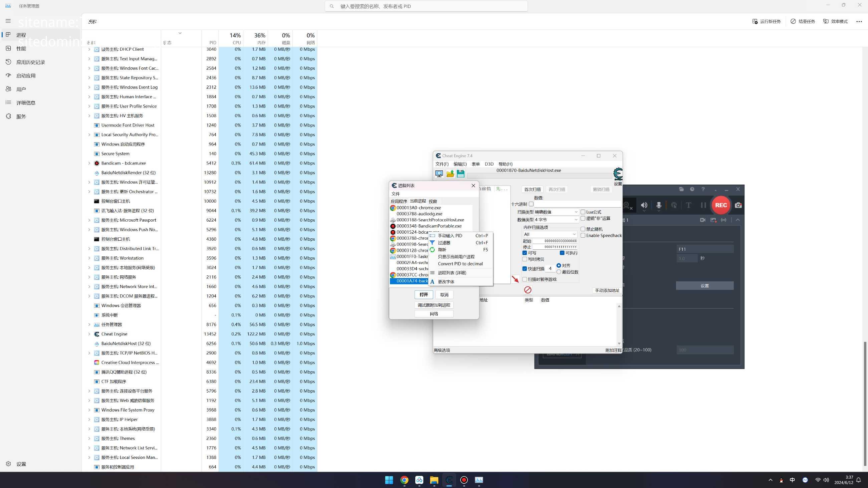The height and width of the screenshot is (488, 868).
Task: Open the 数值类型 dropdown (4 字节)
Action: point(556,220)
